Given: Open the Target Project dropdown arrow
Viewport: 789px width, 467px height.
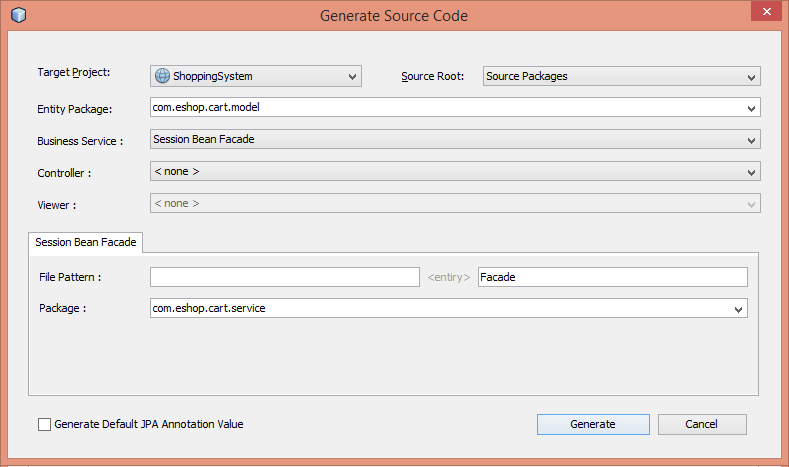Looking at the screenshot, I should click(x=352, y=76).
